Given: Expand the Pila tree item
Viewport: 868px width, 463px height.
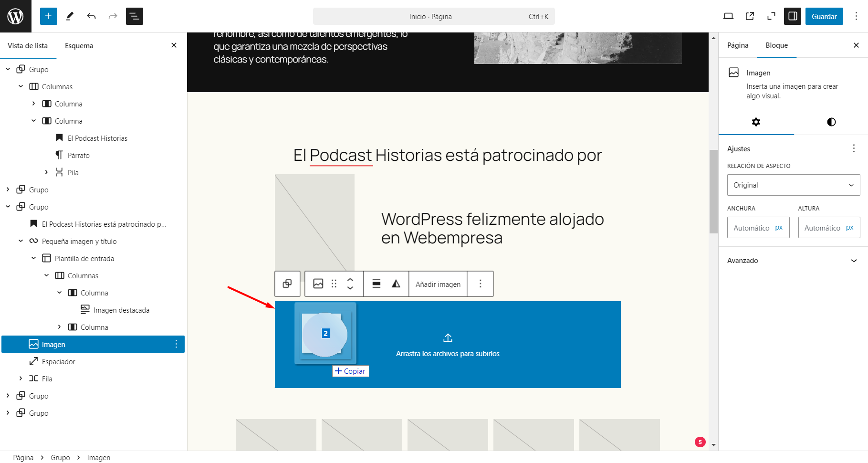Looking at the screenshot, I should tap(46, 172).
